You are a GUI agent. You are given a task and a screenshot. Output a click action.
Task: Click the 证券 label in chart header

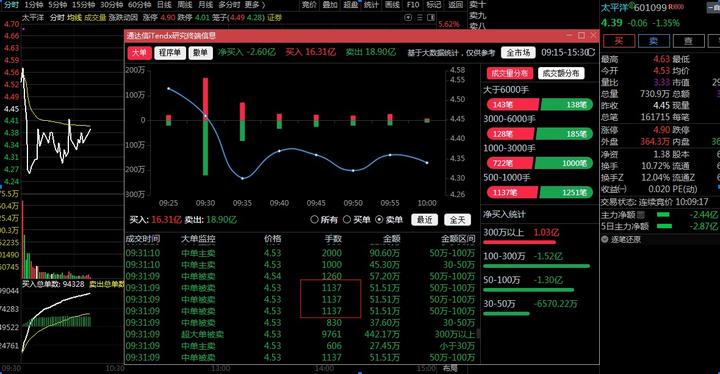pos(274,17)
